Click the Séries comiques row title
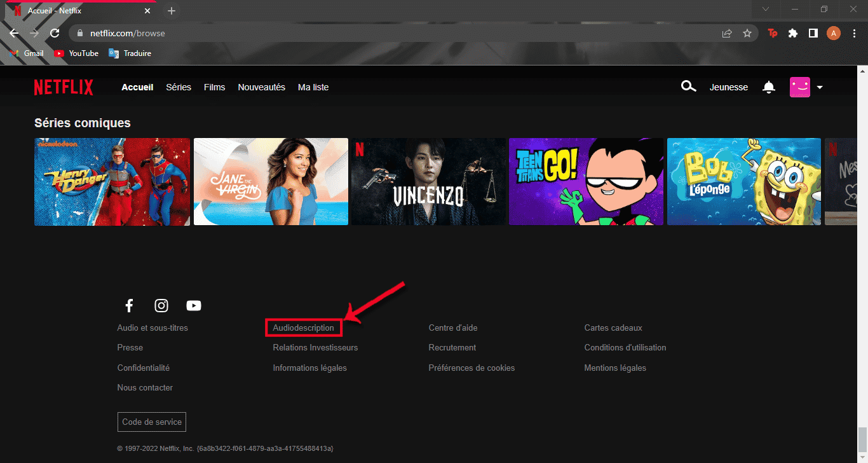This screenshot has height=463, width=868. (83, 123)
